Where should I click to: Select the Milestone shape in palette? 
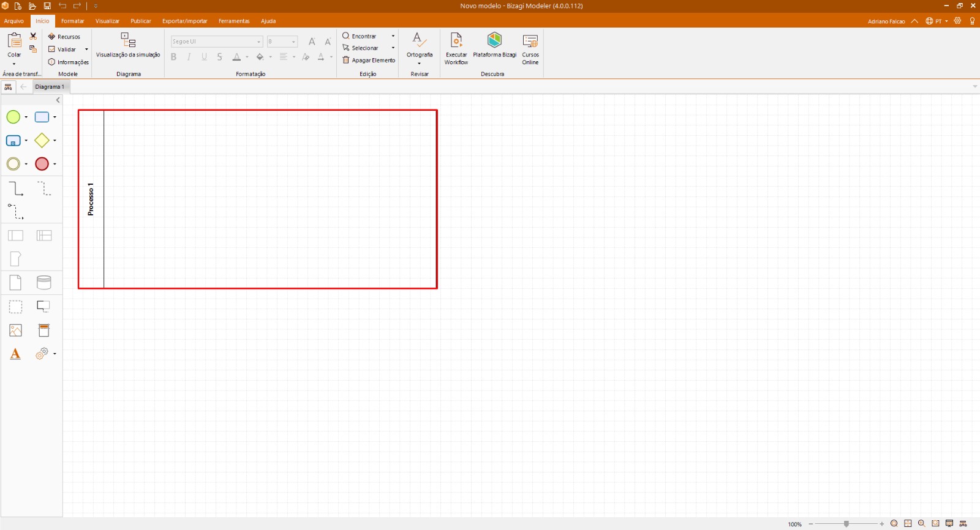[x=15, y=259]
